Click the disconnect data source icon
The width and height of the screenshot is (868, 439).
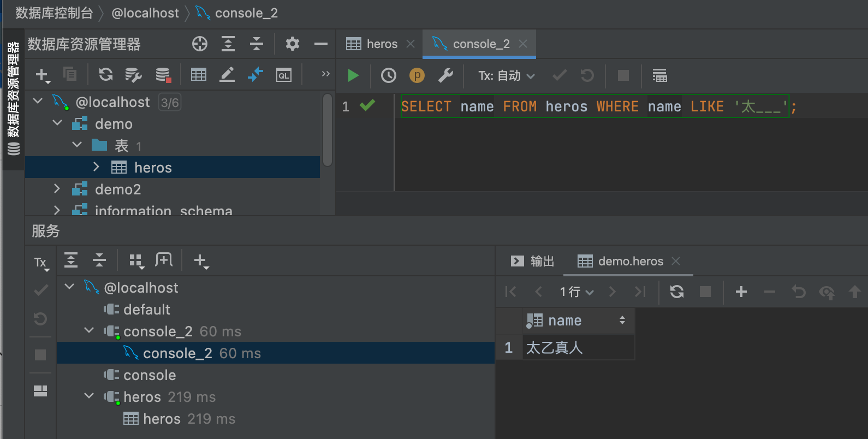coord(163,75)
